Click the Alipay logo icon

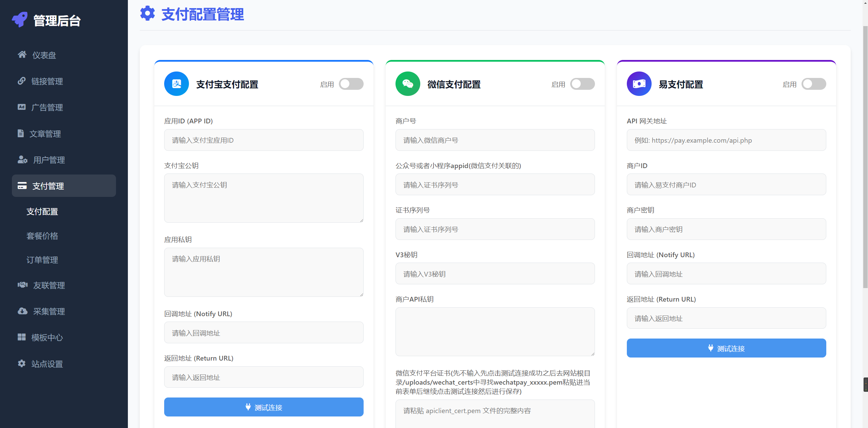176,84
